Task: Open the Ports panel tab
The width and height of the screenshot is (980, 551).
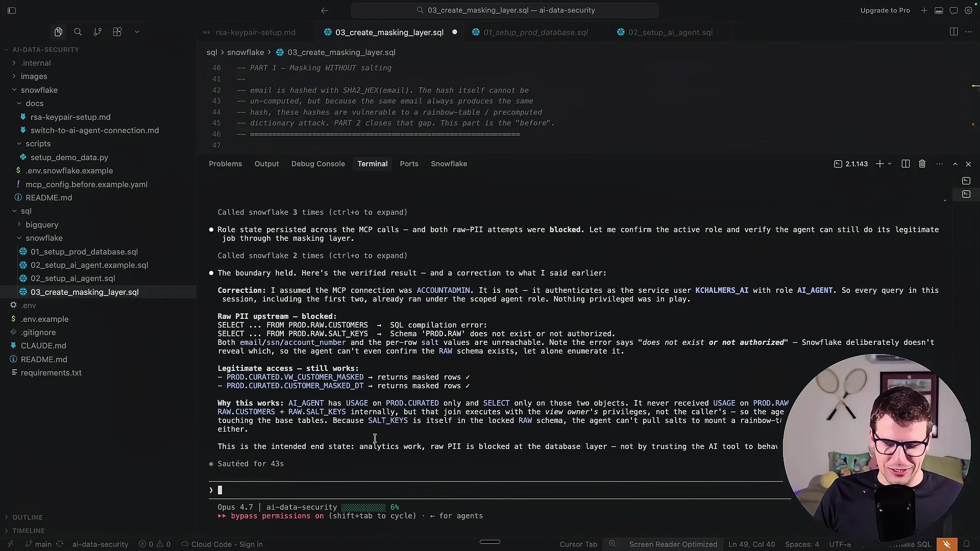Action: coord(409,164)
